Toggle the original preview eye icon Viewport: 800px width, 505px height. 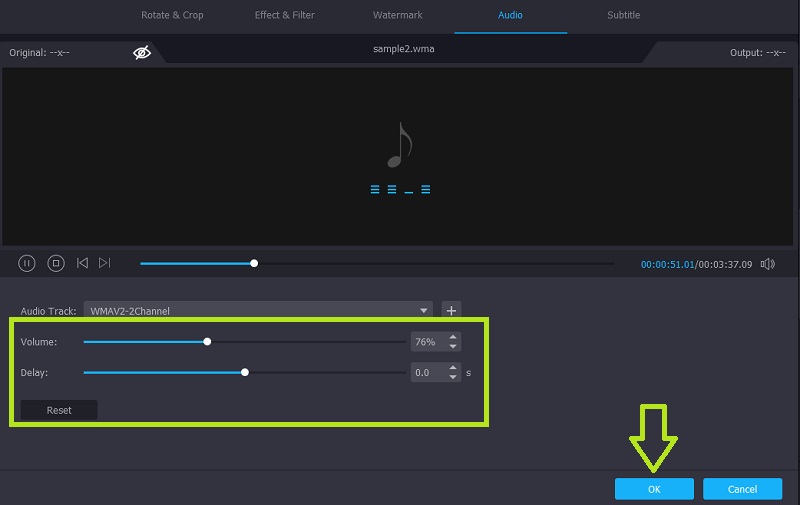(x=142, y=53)
